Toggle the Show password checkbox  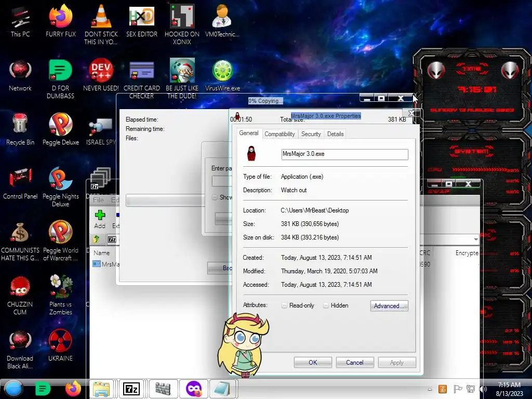pos(215,197)
